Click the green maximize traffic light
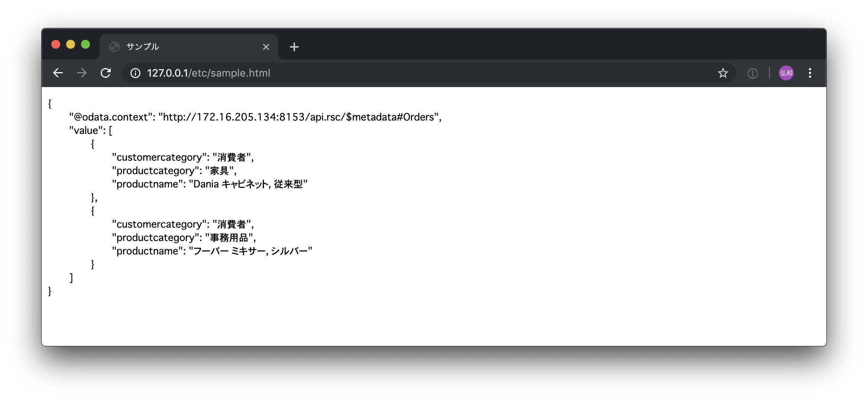 (86, 44)
